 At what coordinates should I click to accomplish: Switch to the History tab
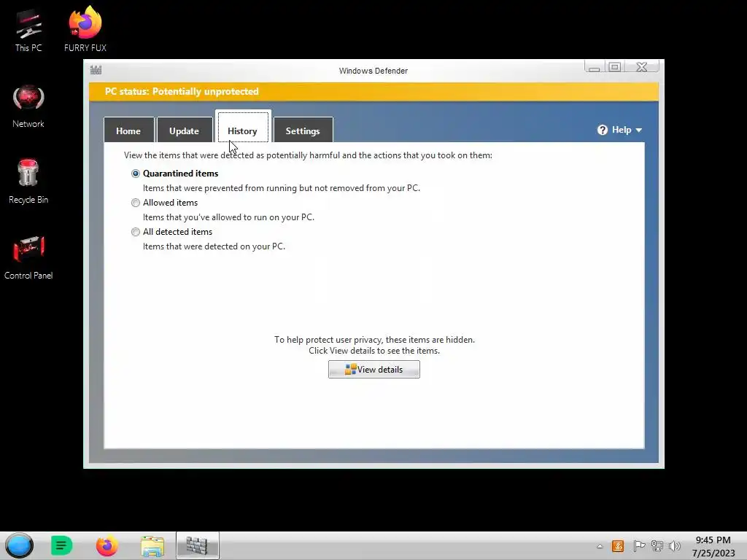[243, 128]
